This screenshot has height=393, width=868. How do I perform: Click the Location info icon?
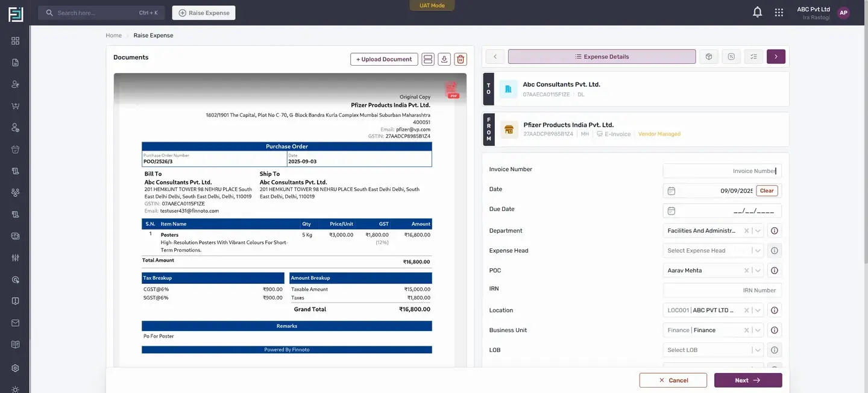coord(775,310)
